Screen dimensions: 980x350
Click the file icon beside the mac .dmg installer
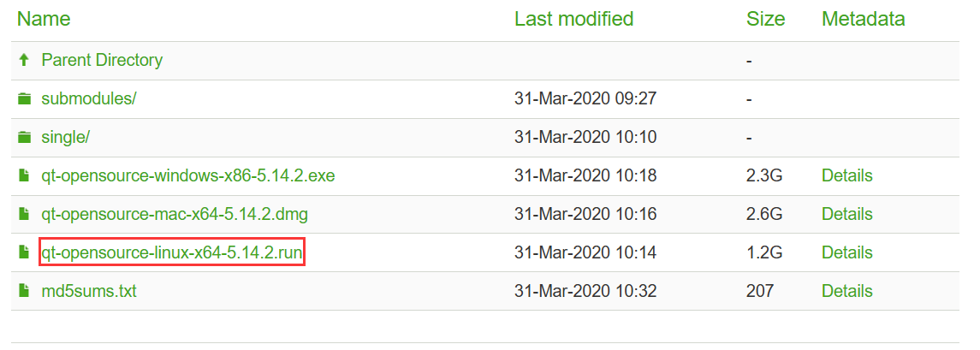click(24, 215)
